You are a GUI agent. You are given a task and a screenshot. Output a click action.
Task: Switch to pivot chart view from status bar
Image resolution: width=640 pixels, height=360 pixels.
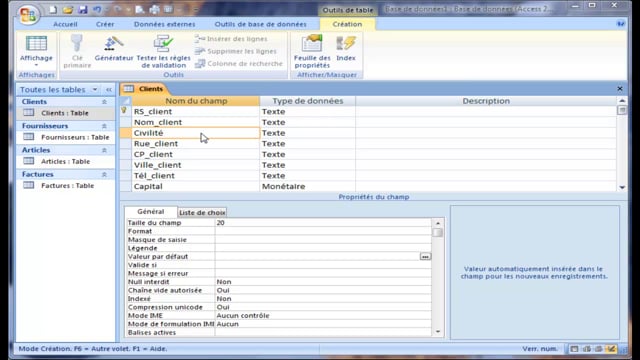(599, 349)
